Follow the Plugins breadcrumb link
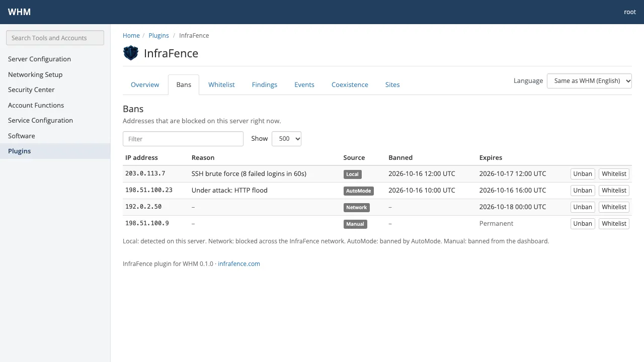The height and width of the screenshot is (362, 644). (158, 36)
